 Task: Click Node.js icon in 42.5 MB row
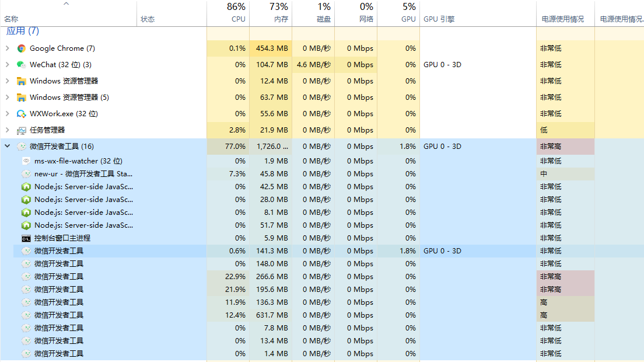pyautogui.click(x=26, y=187)
